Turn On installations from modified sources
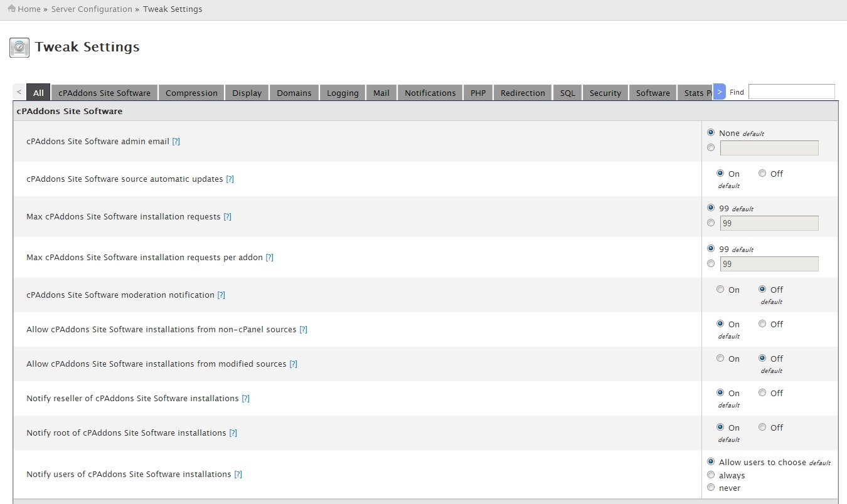Screen dimensions: 847x504 [x=720, y=358]
